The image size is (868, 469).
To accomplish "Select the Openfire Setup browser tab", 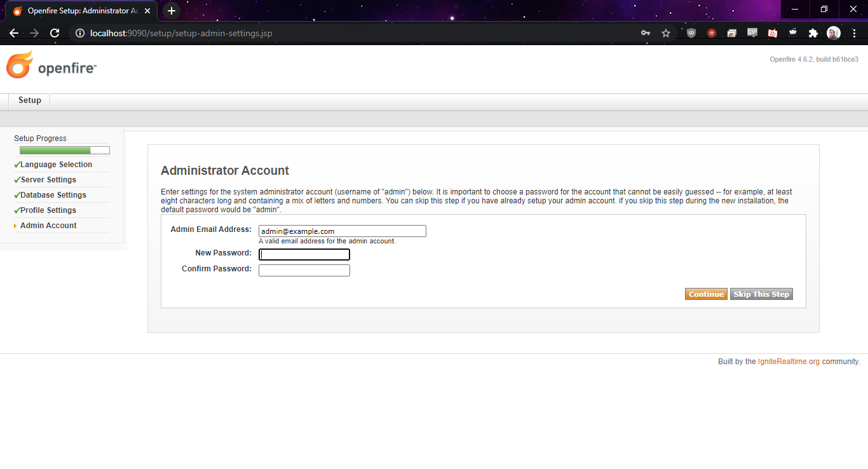I will pos(83,11).
